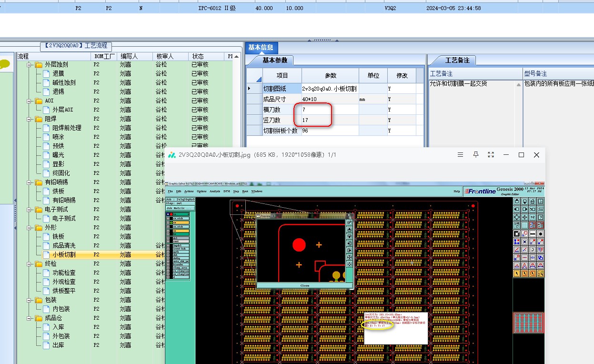Image resolution: width=594 pixels, height=364 pixels.
Task: Select the 入库 process step
Action: [x=58, y=327]
